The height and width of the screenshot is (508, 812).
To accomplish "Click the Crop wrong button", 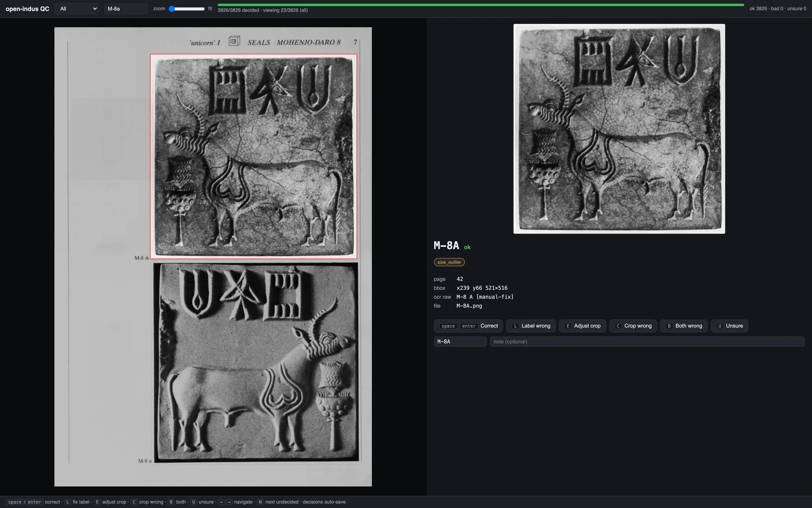I will [x=633, y=326].
